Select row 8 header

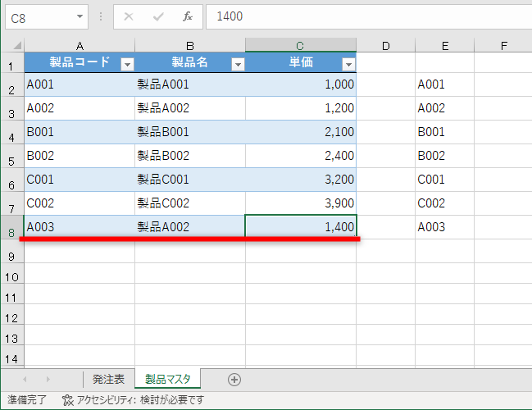12,227
